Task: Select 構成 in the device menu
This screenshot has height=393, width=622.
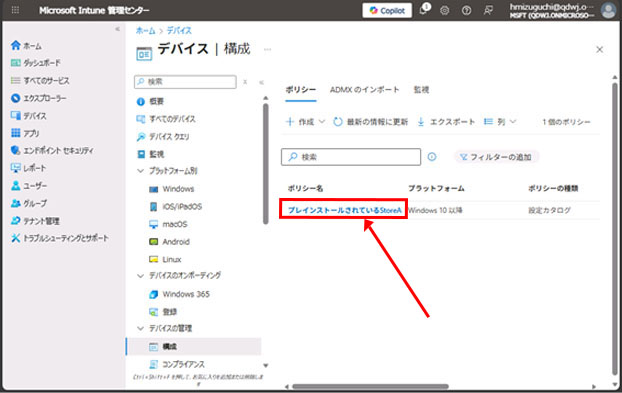Action: pos(194,347)
